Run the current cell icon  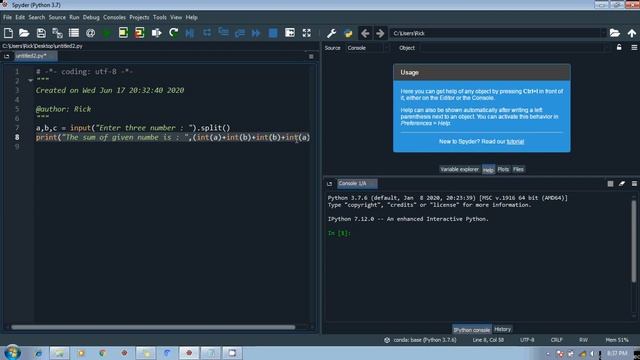tap(123, 33)
